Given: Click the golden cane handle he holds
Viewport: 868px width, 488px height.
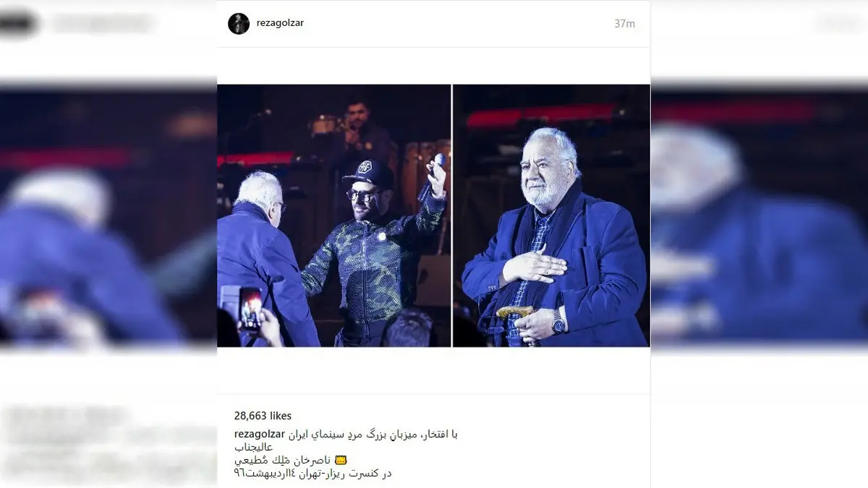Looking at the screenshot, I should click(x=515, y=312).
